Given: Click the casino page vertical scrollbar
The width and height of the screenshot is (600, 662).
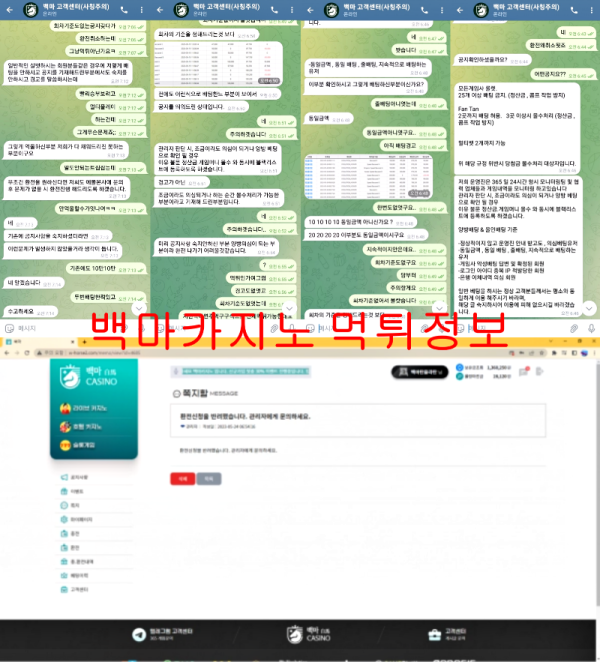Looking at the screenshot, I should coord(597,486).
